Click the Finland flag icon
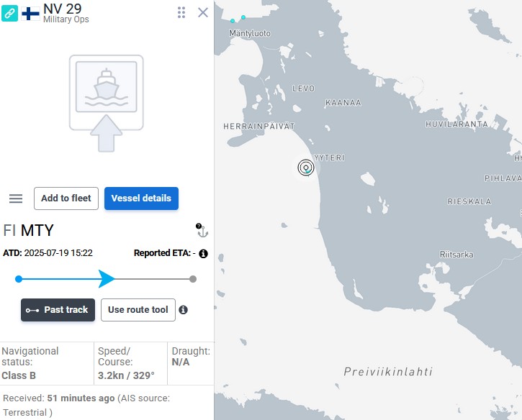The height and width of the screenshot is (420, 522). tap(31, 14)
